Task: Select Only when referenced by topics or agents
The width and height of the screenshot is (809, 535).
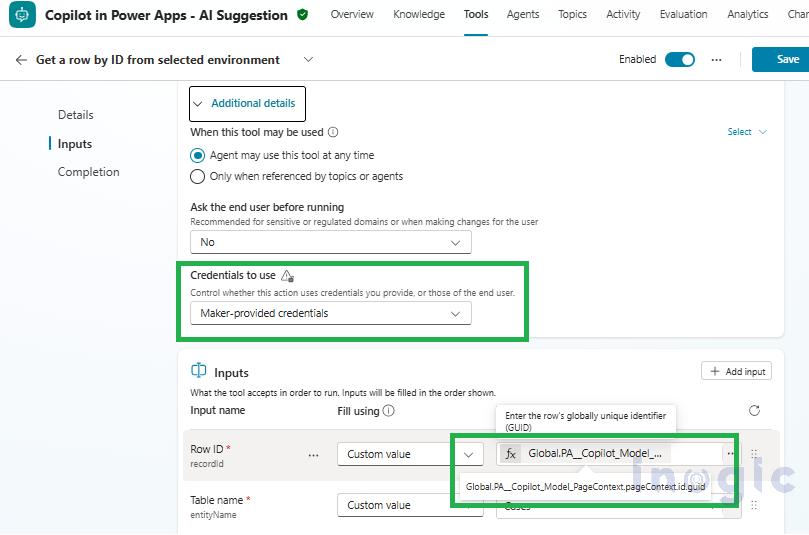Action: [x=197, y=176]
